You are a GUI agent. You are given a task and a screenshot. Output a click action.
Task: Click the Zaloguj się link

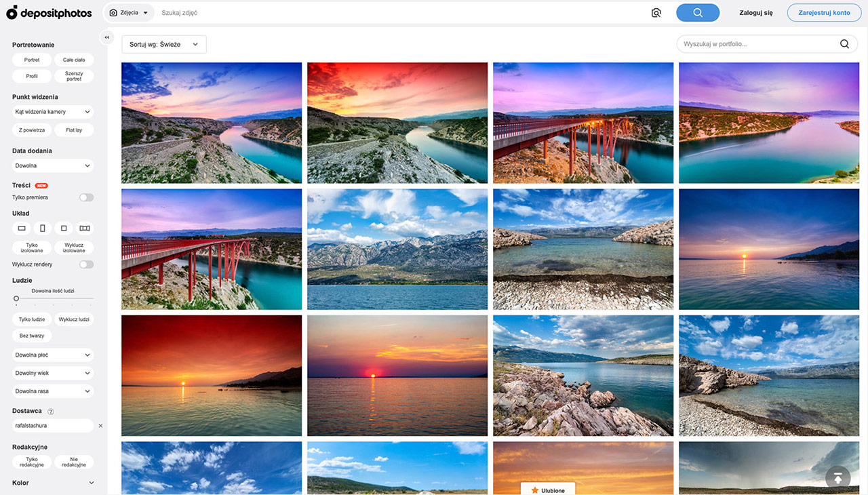pos(755,13)
